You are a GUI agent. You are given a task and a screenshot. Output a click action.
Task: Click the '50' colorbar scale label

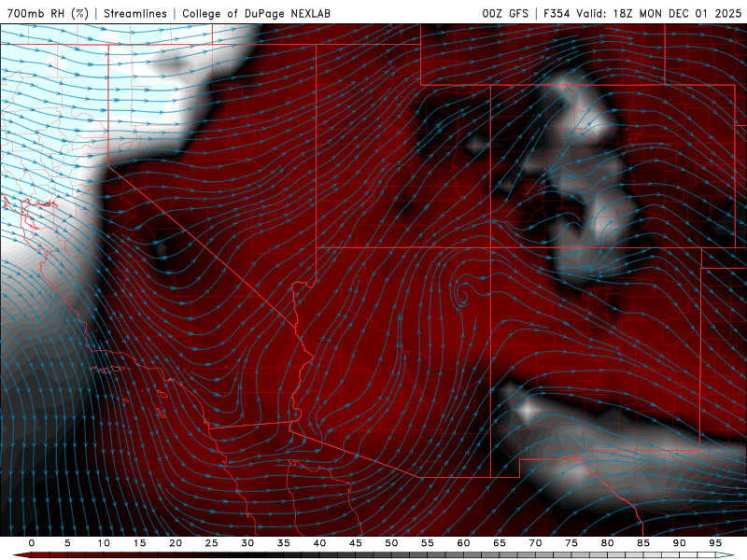pos(391,543)
